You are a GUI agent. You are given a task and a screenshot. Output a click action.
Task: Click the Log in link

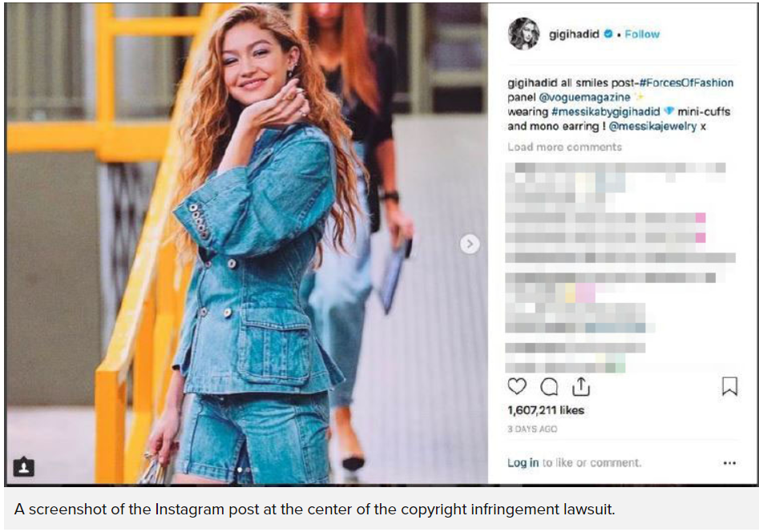tap(523, 463)
